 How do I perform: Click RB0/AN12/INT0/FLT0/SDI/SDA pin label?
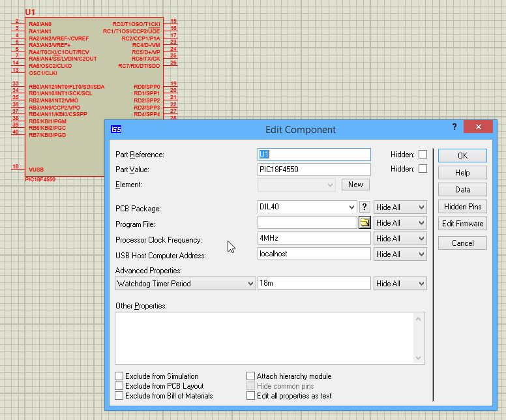point(67,87)
